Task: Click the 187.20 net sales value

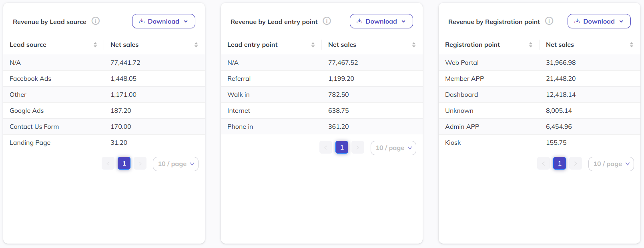Action: click(x=121, y=111)
